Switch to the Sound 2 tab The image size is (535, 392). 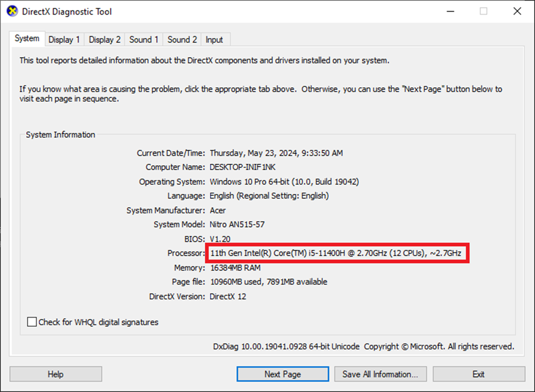tap(182, 40)
